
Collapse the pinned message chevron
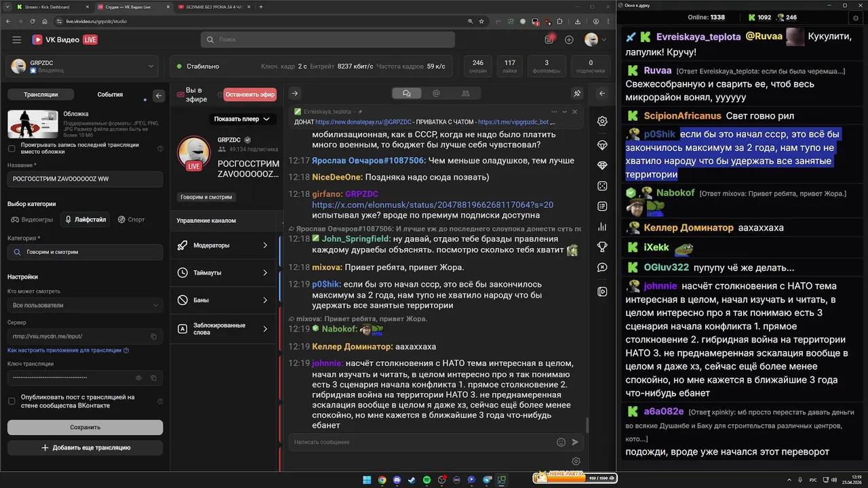click(564, 112)
